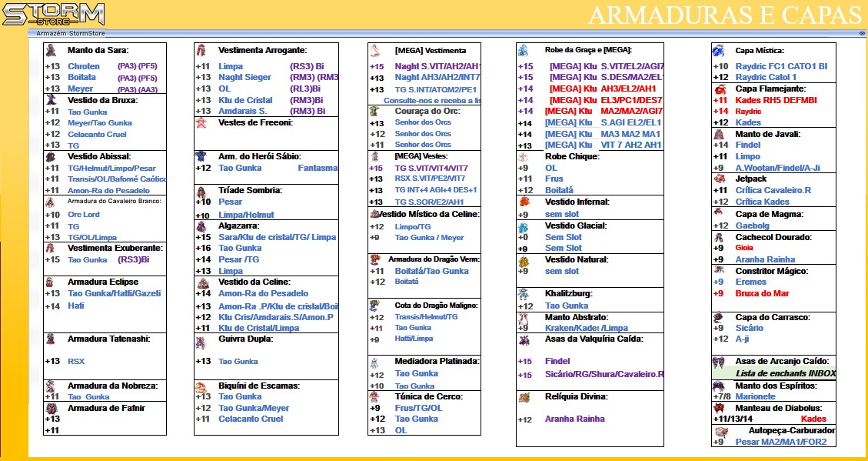This screenshot has width=868, height=461.
Task: Click the Couraça do Orc item icon
Action: coord(374,111)
